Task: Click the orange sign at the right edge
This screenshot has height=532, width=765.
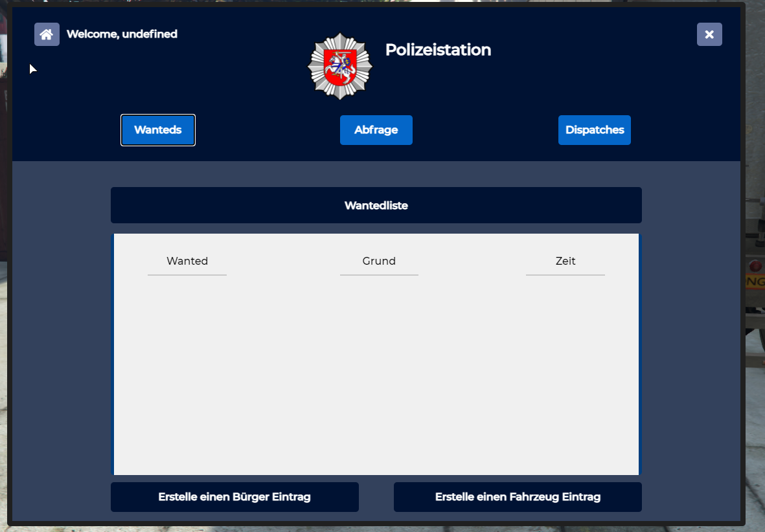Action: click(755, 282)
